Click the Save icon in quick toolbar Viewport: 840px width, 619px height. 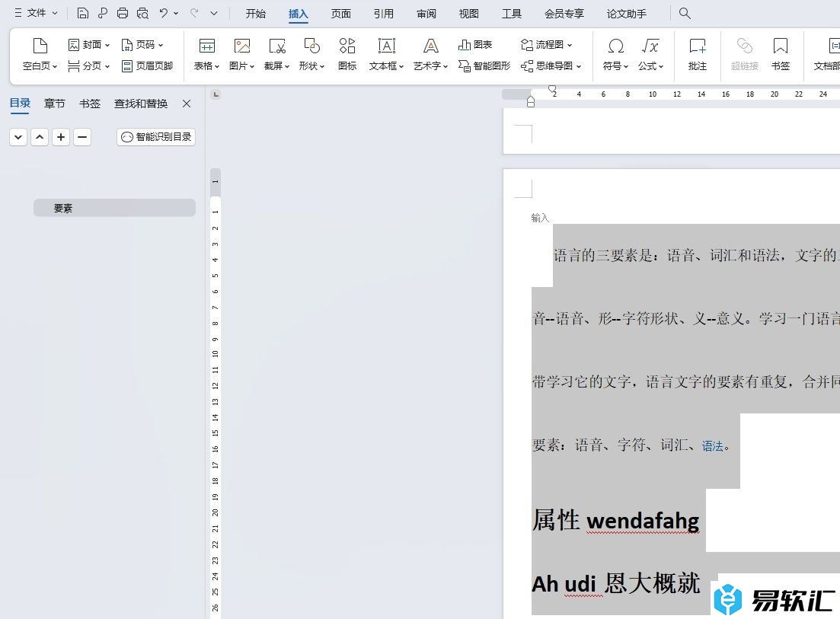[x=82, y=13]
